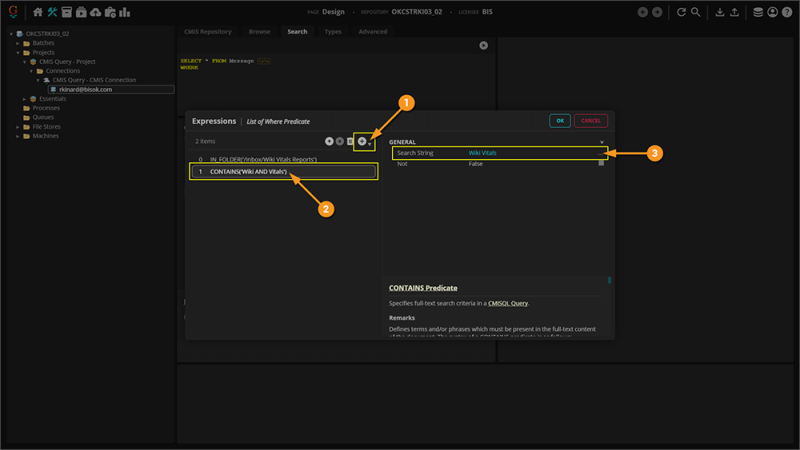Confirm the Expressions dialog with OK
This screenshot has width=800, height=450.
click(560, 121)
